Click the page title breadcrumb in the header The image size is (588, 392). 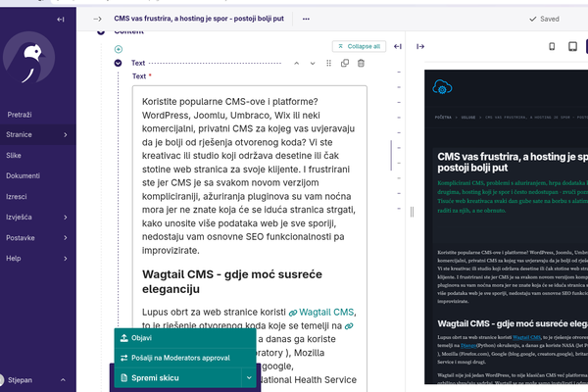(x=199, y=19)
